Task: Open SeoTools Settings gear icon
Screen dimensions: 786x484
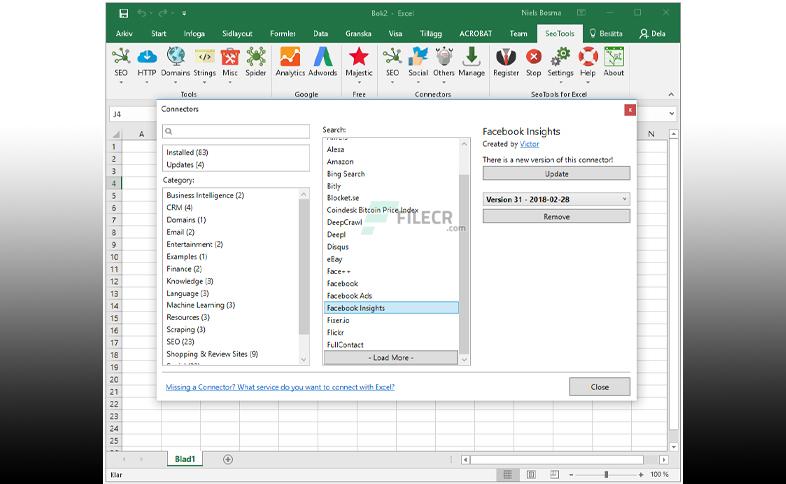Action: tap(560, 57)
